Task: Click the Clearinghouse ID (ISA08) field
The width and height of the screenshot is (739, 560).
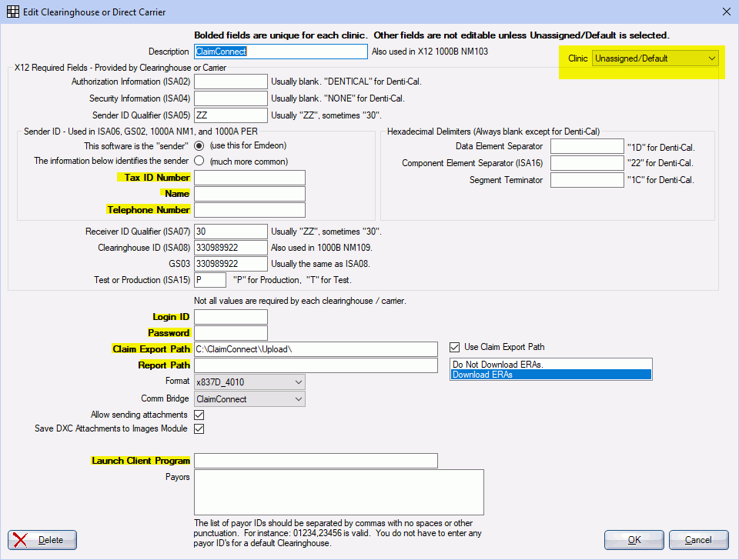Action: coord(231,248)
